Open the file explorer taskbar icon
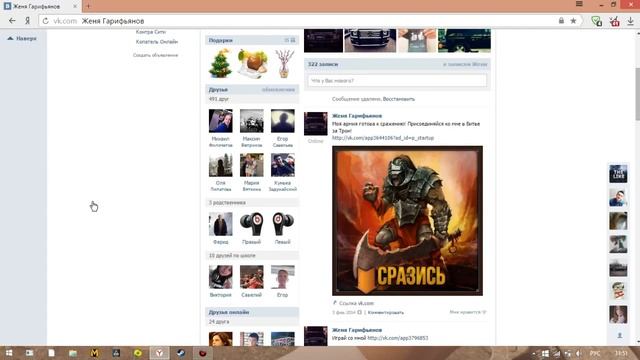The height and width of the screenshot is (360, 640). pyautogui.click(x=73, y=353)
